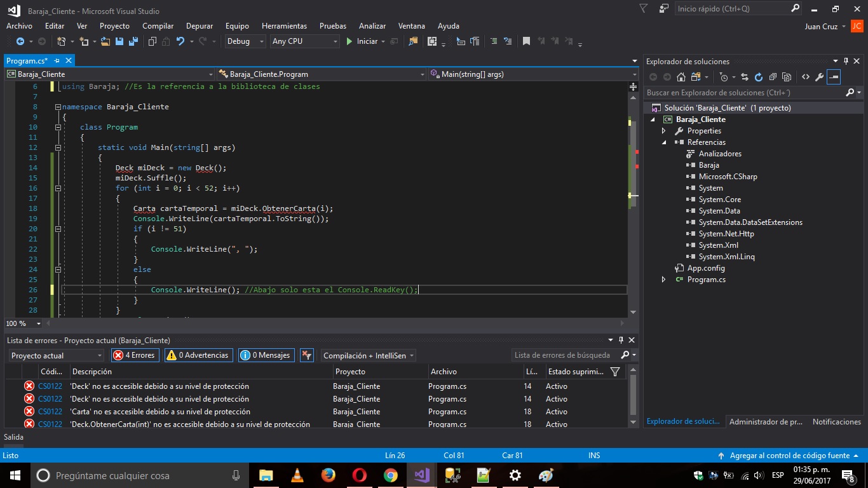
Task: Open the Compilar menu
Action: point(158,26)
